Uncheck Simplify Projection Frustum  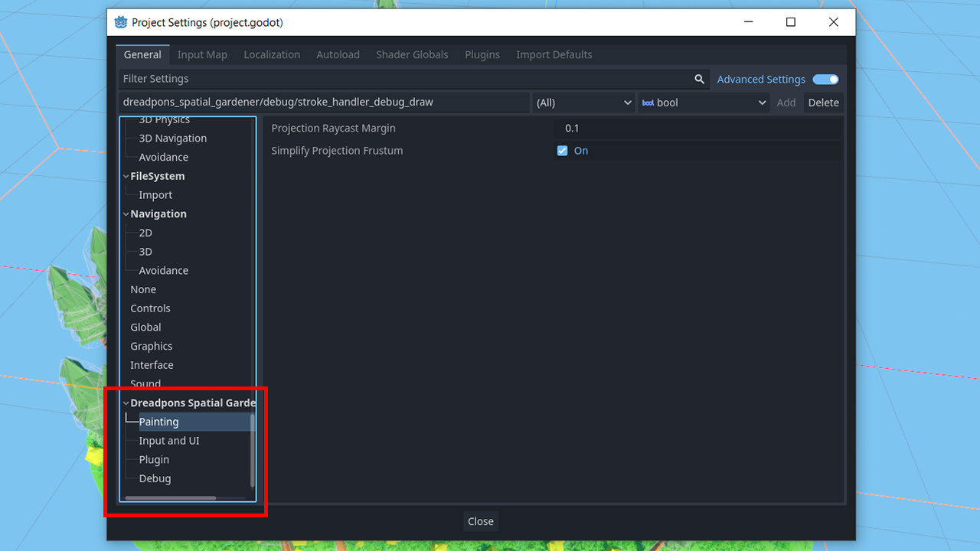[x=563, y=151]
